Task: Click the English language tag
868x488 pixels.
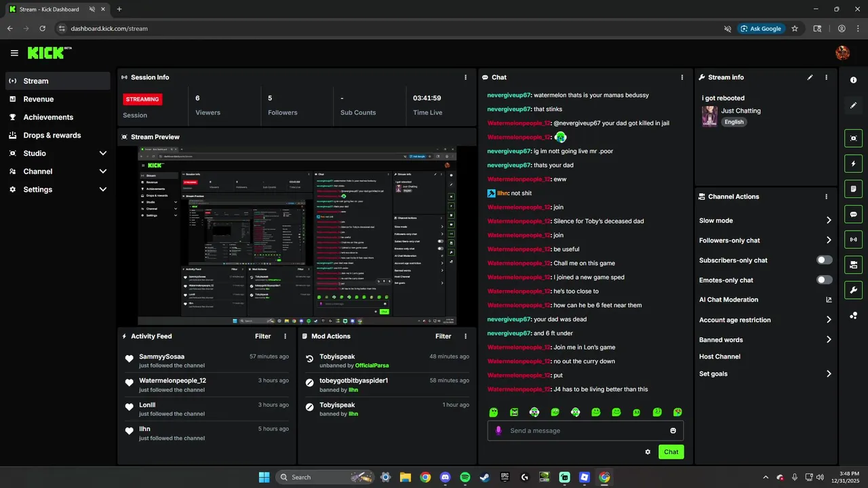Action: coord(734,122)
